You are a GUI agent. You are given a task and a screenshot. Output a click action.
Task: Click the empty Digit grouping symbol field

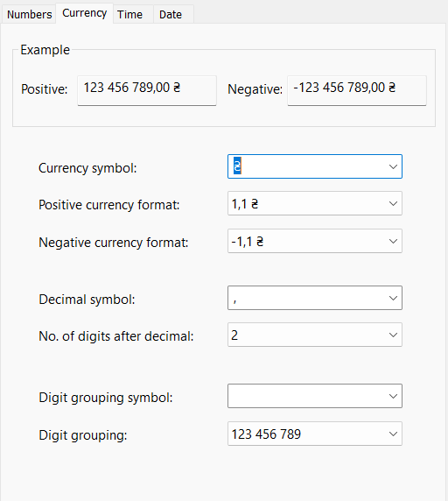tap(307, 396)
